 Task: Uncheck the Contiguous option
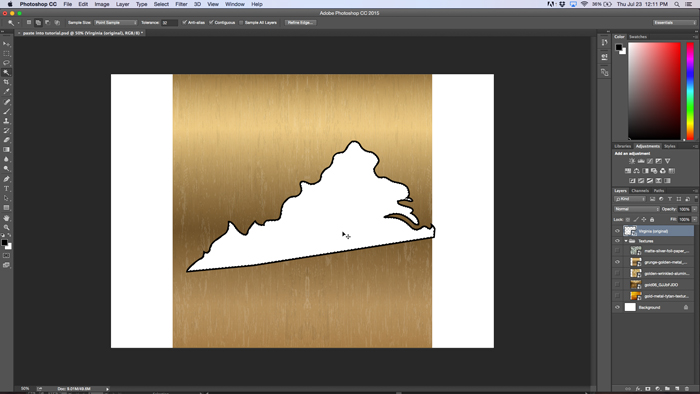(x=211, y=22)
